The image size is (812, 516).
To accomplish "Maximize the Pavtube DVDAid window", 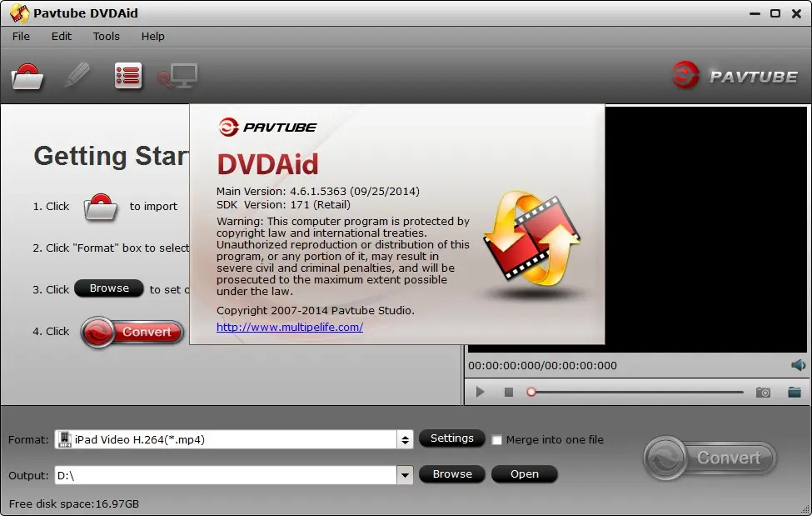I will pyautogui.click(x=775, y=13).
